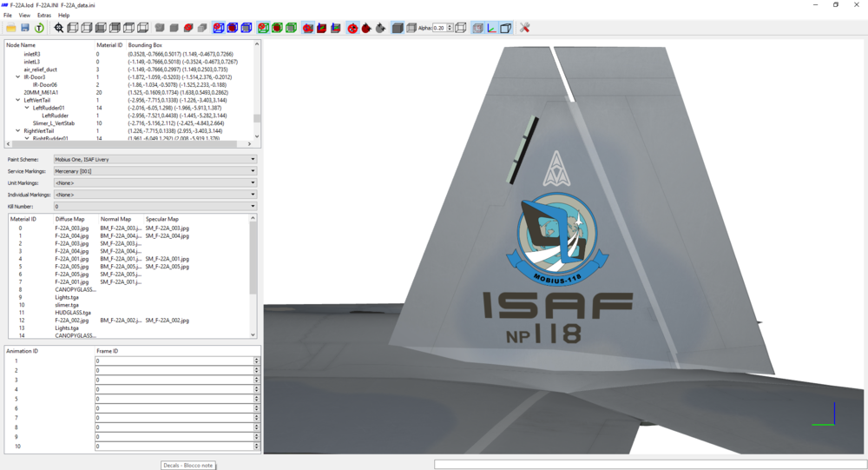Toggle the gray box with red target icon

(x=477, y=28)
